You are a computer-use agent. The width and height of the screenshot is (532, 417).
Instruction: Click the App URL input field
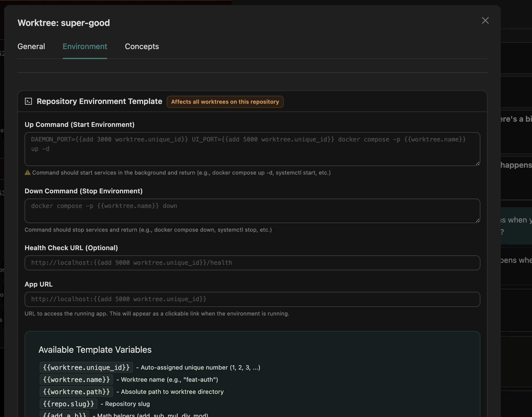[x=248, y=299]
